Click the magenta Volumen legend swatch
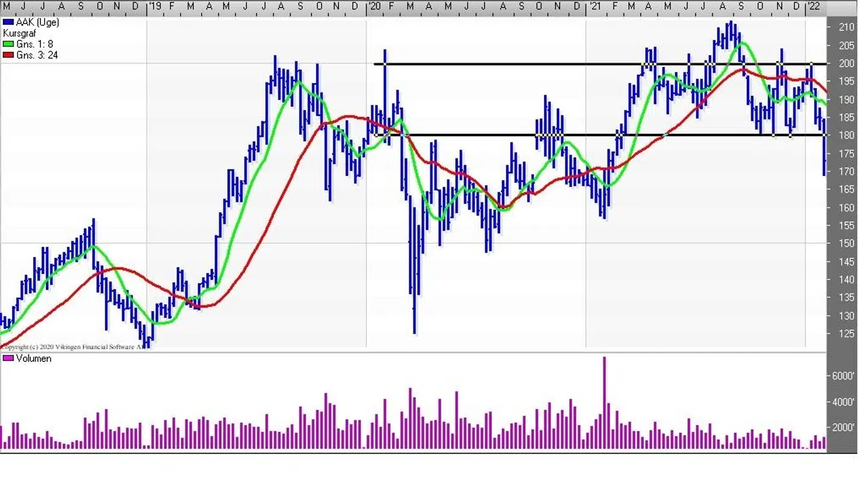This screenshot has width=868, height=489. [x=8, y=359]
